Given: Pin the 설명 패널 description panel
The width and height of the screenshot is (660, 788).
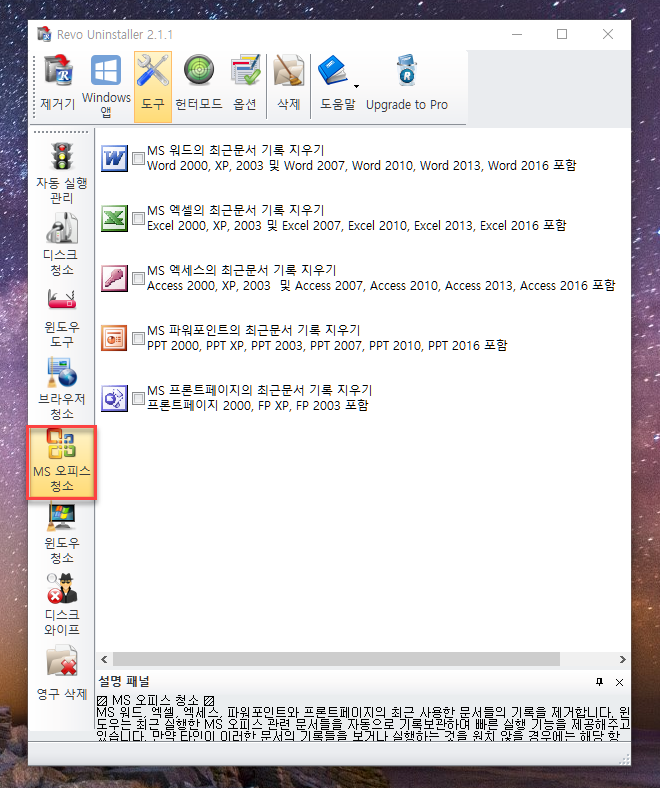Looking at the screenshot, I should [599, 682].
